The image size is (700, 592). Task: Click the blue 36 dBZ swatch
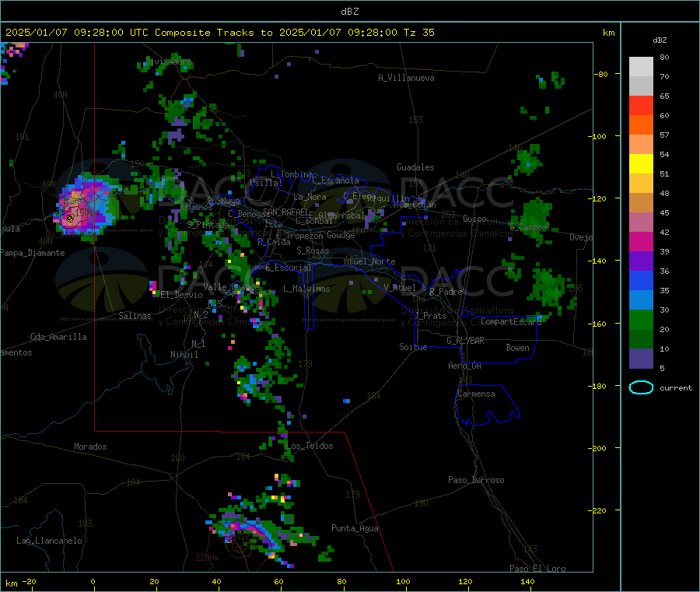tap(641, 280)
